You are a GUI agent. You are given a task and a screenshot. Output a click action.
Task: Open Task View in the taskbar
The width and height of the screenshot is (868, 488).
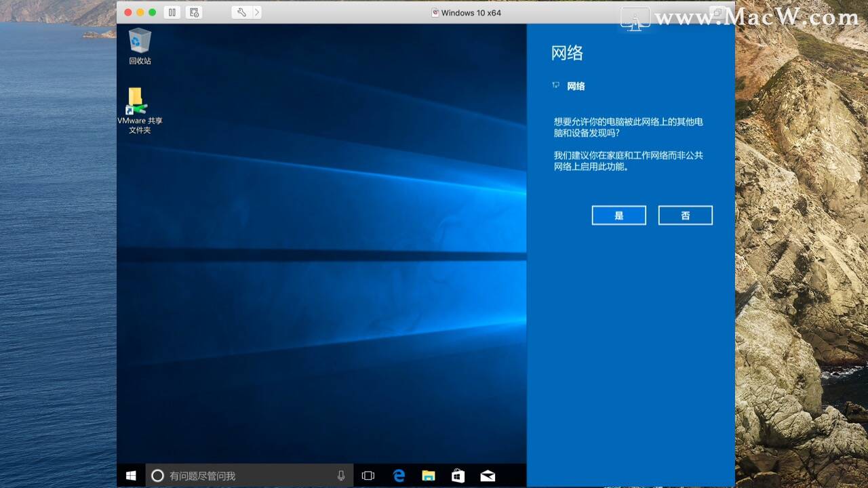click(x=368, y=476)
